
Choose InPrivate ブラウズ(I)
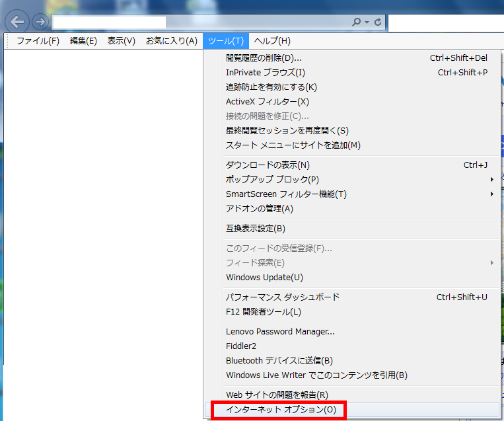coord(352,72)
